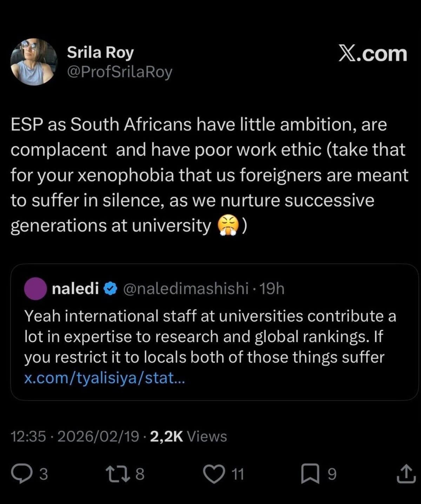Open the 12:35 · 2026/02/19 post timestamp
The width and height of the screenshot is (421, 504).
(75, 436)
